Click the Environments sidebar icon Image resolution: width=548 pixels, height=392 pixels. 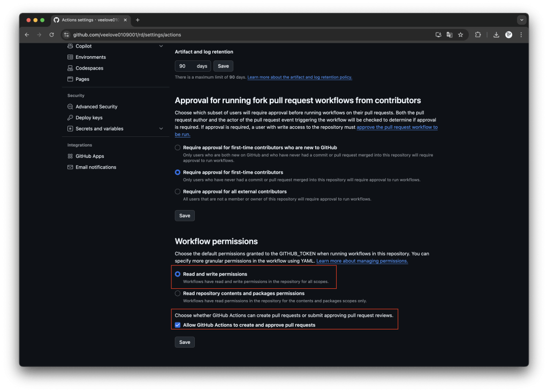70,57
